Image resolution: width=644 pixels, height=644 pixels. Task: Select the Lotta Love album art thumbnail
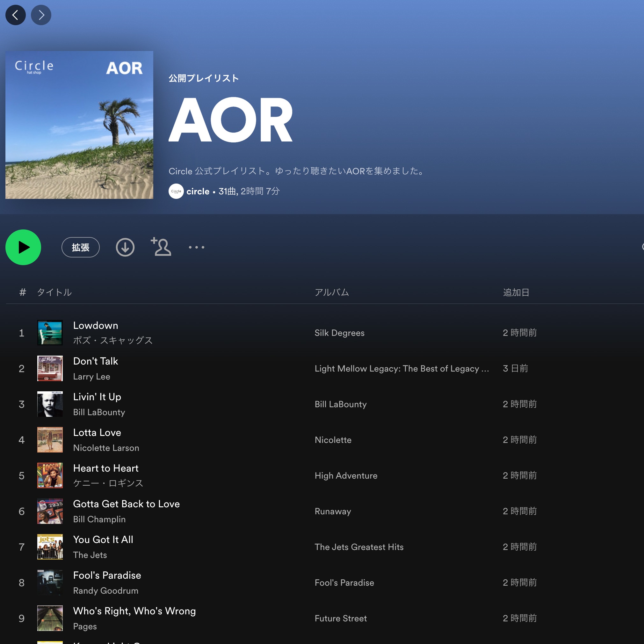tap(50, 440)
